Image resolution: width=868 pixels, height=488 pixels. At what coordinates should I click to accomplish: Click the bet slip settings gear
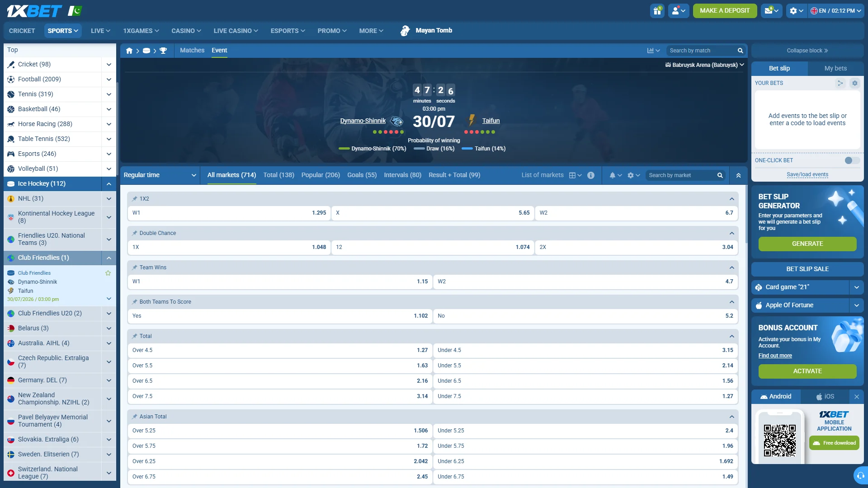tap(854, 83)
